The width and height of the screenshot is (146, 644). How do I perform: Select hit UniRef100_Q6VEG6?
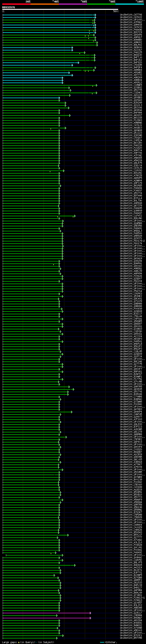(x=131, y=110)
